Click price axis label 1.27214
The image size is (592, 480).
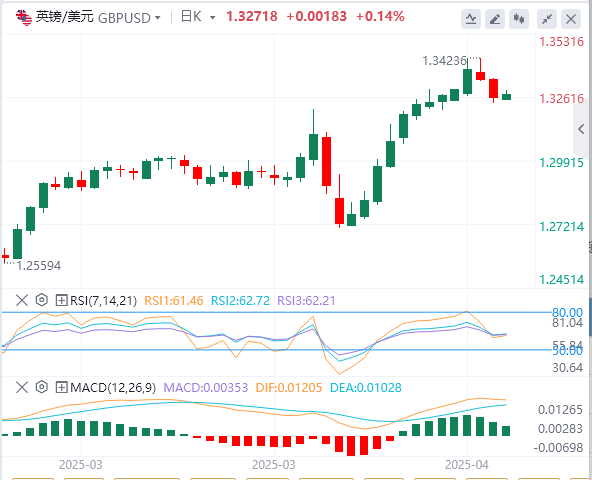pos(562,227)
